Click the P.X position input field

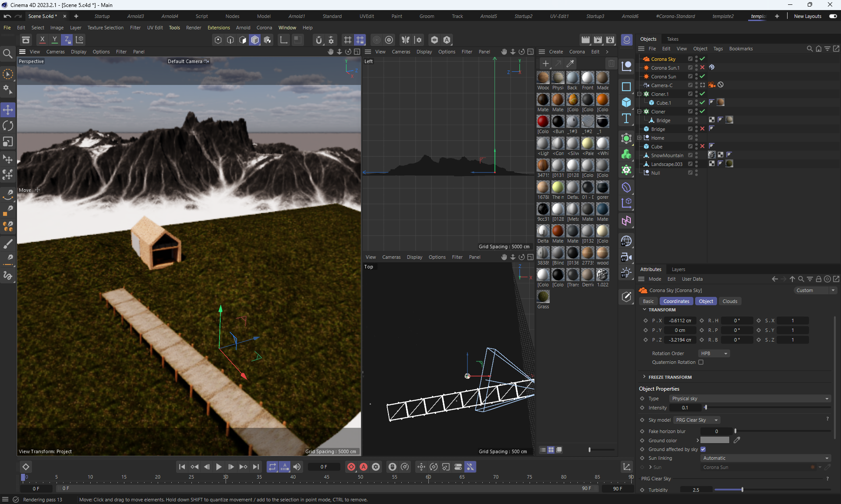pyautogui.click(x=679, y=321)
